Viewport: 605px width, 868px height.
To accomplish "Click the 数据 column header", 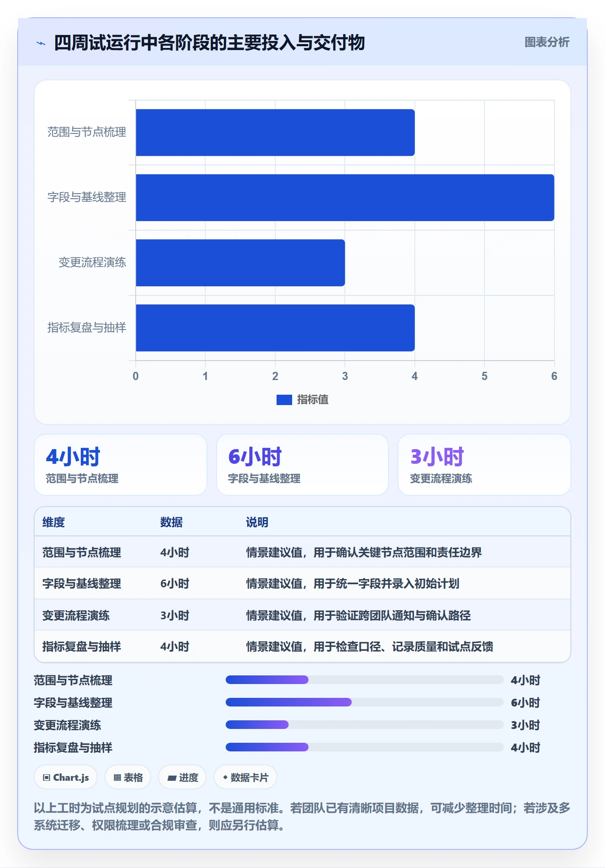I will [172, 522].
